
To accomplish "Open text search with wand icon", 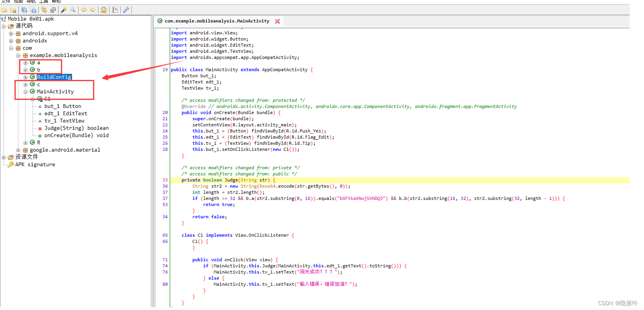I will (64, 10).
